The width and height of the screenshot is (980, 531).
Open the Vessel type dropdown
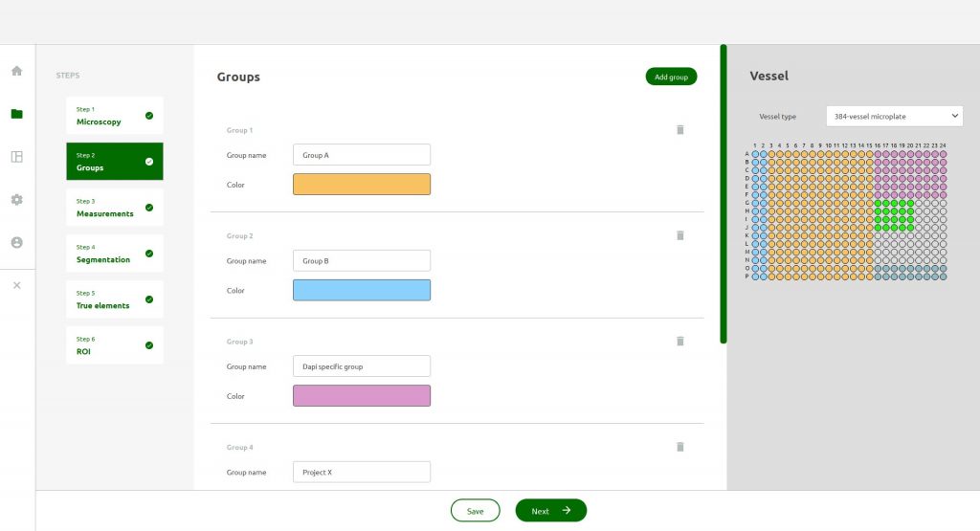pos(894,116)
